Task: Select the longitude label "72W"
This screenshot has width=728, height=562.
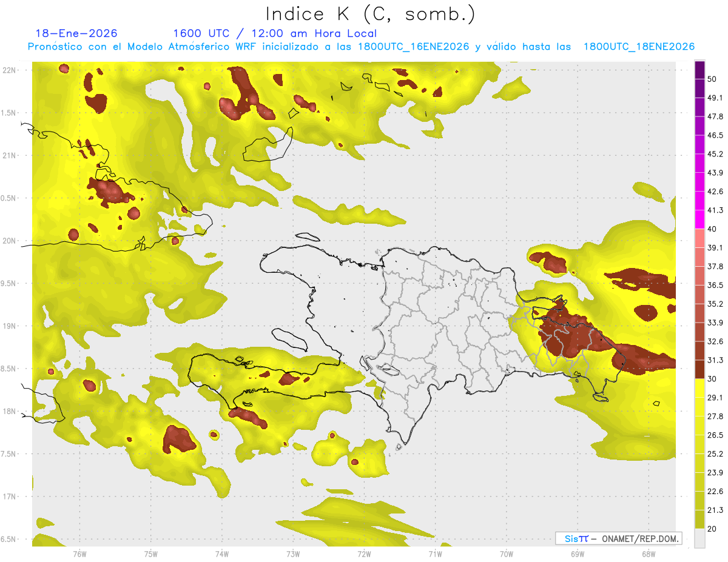Action: [x=364, y=554]
